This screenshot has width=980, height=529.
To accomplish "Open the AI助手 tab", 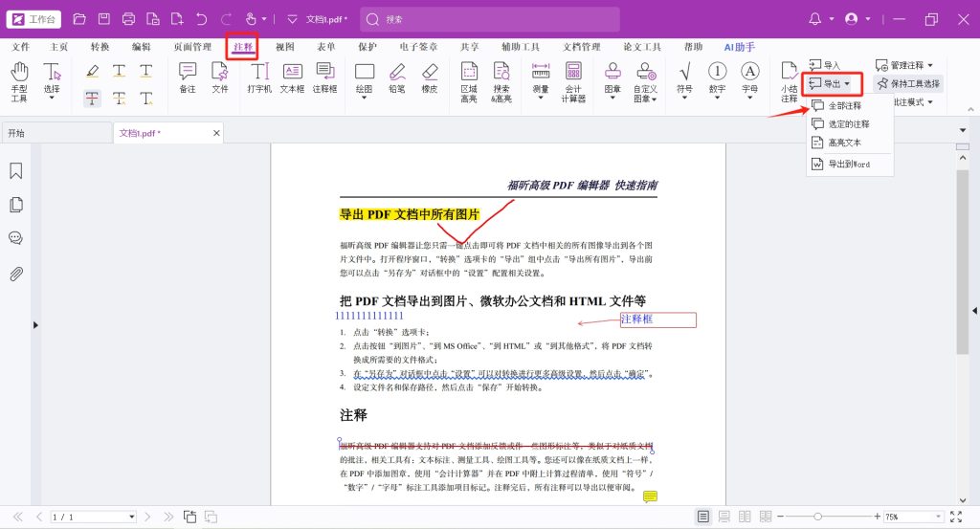I will coord(740,47).
